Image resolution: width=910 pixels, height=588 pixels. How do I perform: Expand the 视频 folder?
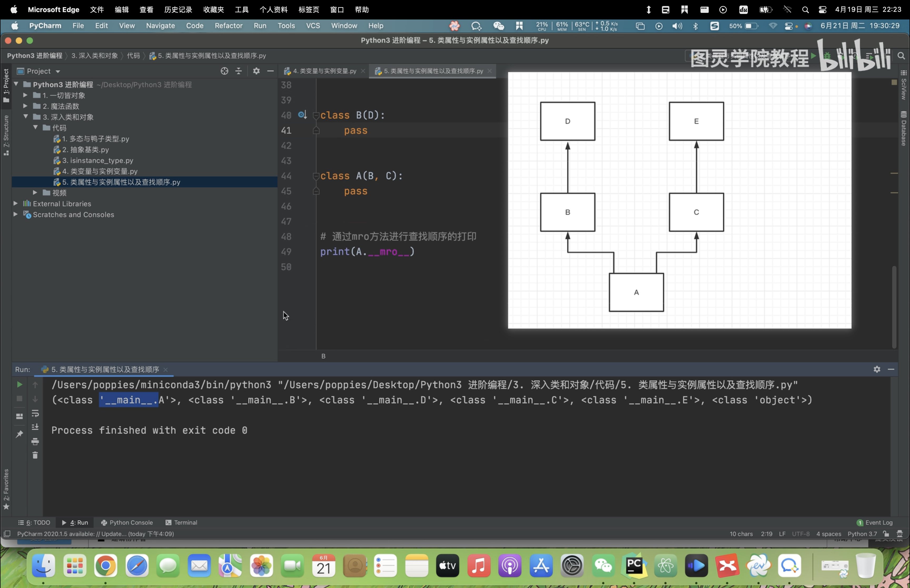pyautogui.click(x=35, y=192)
